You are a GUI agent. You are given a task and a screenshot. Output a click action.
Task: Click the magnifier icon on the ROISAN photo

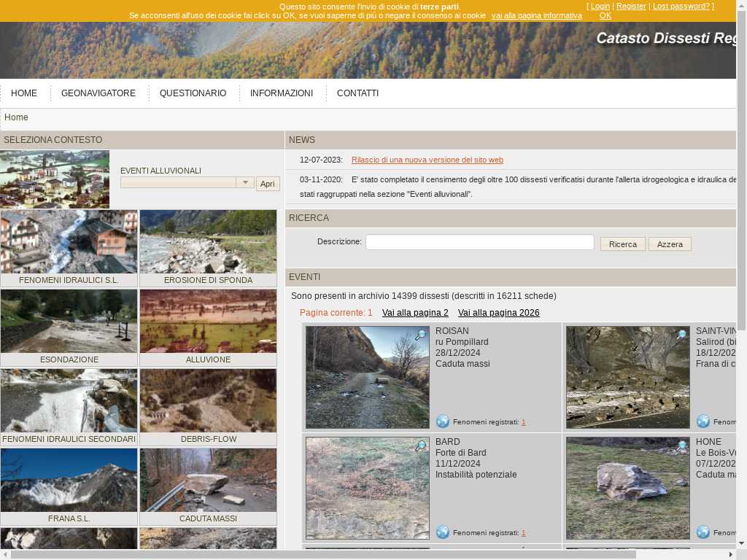(x=420, y=335)
